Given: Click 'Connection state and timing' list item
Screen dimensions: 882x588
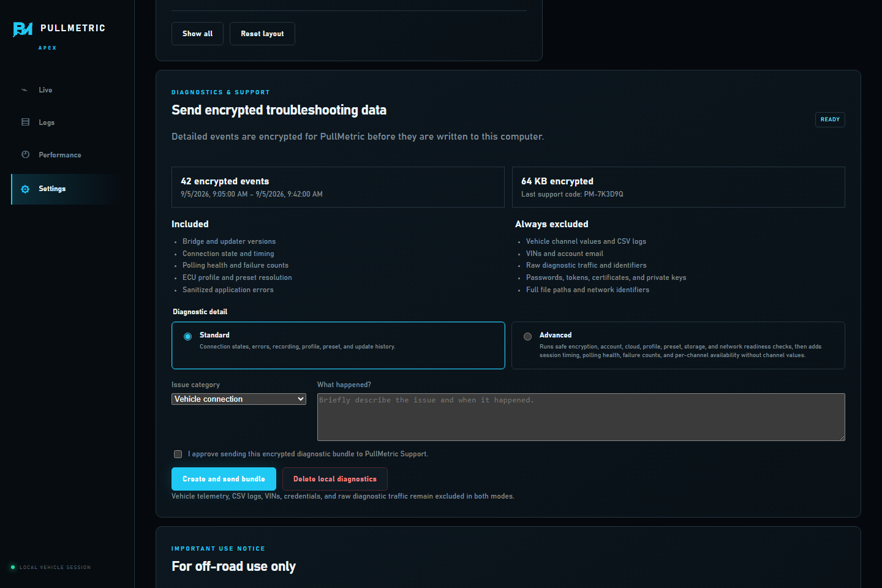Looking at the screenshot, I should coord(228,254).
